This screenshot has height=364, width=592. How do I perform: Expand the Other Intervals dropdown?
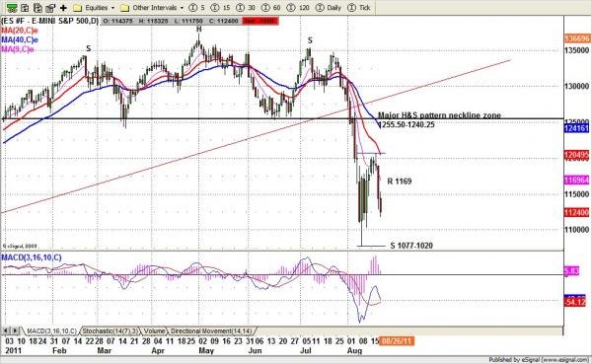(x=152, y=8)
